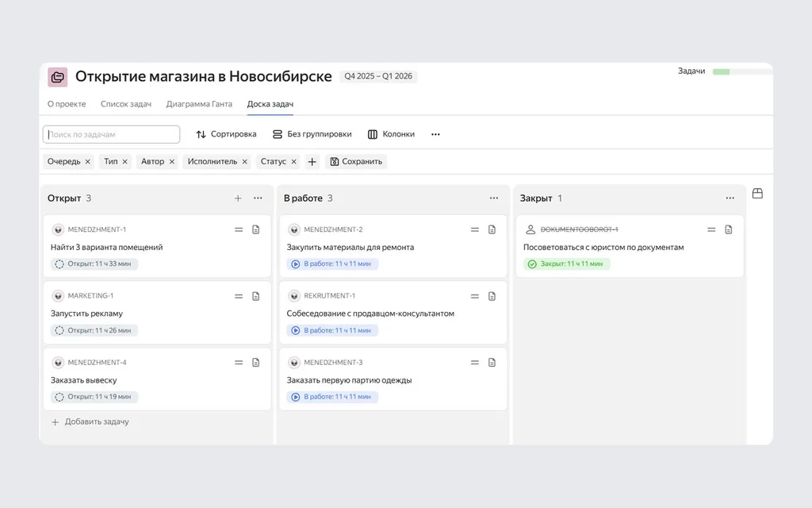812x508 pixels.
Task: Click the assignee avatar on MARKETING-1 card
Action: (x=58, y=296)
